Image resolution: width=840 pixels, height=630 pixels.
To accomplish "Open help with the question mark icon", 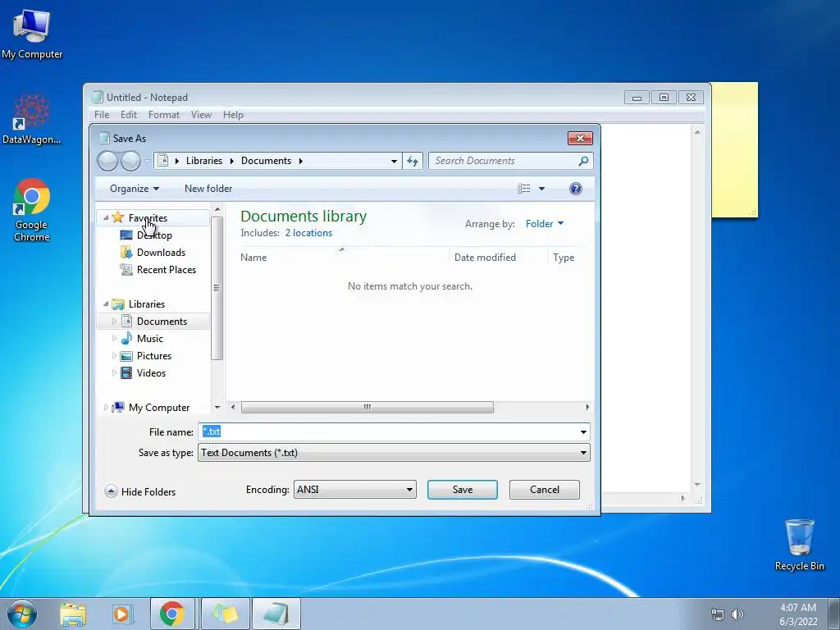I will 576,189.
